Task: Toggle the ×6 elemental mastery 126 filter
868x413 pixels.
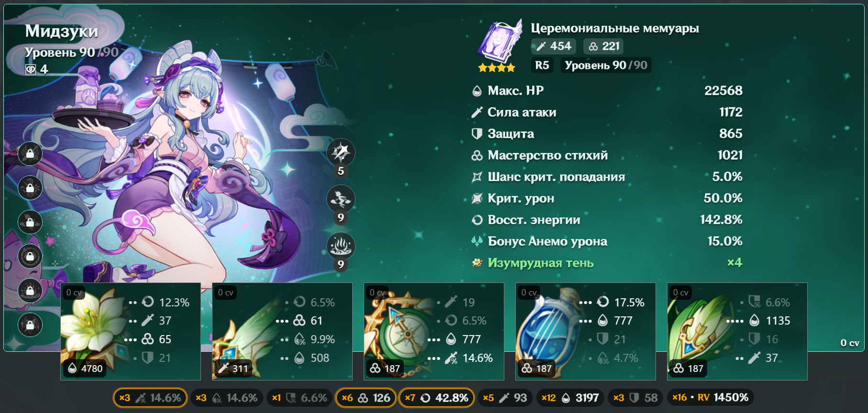Action: point(366,398)
